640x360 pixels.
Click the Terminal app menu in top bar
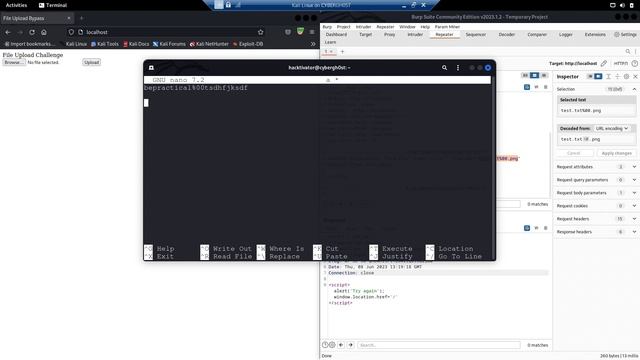click(53, 5)
